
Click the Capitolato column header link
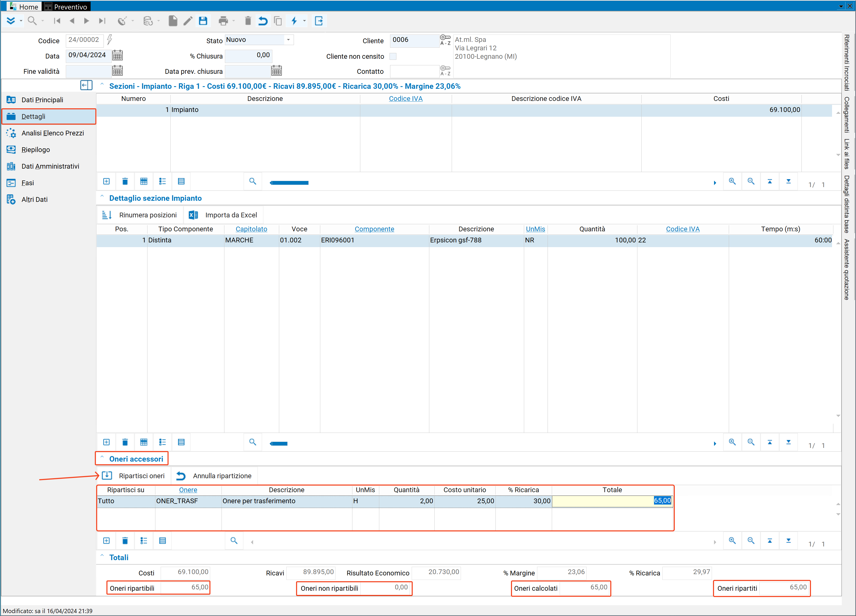(251, 229)
